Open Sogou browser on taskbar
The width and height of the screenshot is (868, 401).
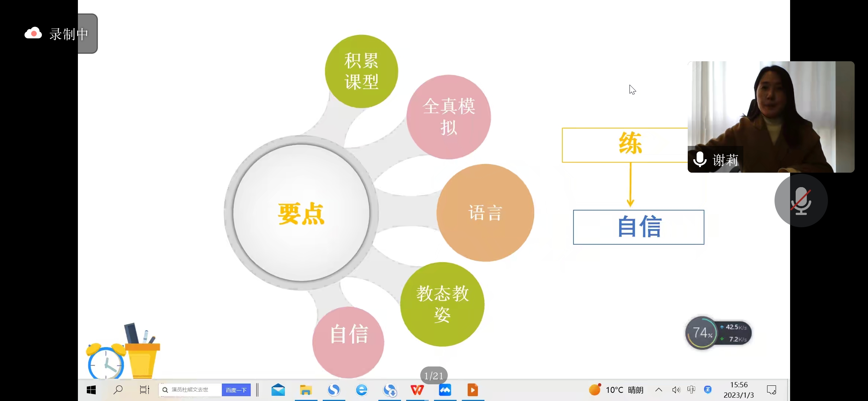[333, 390]
